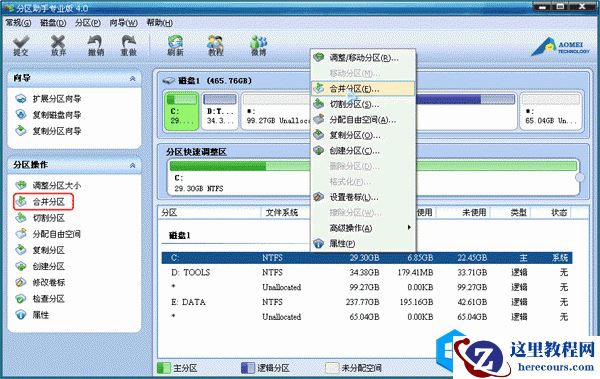The width and height of the screenshot is (600, 379).
Task: Select 切割分区 in the sidebar
Action: (x=40, y=218)
